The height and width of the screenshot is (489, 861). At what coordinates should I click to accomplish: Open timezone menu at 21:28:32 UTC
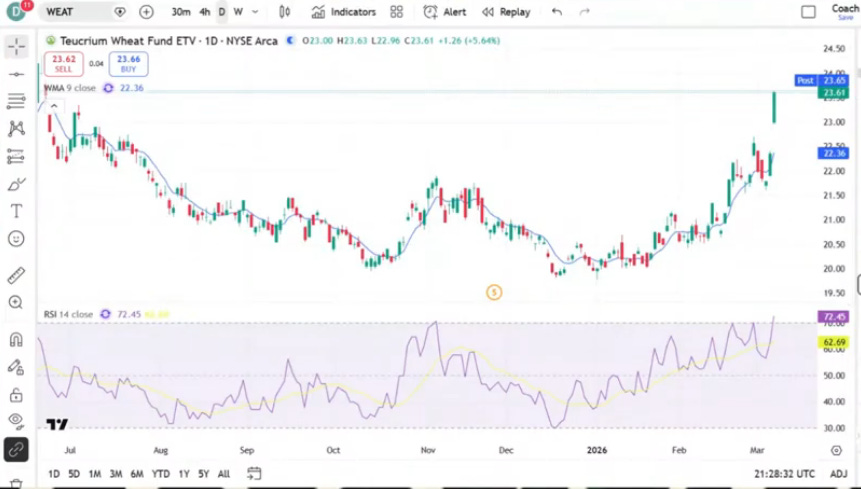(784, 474)
